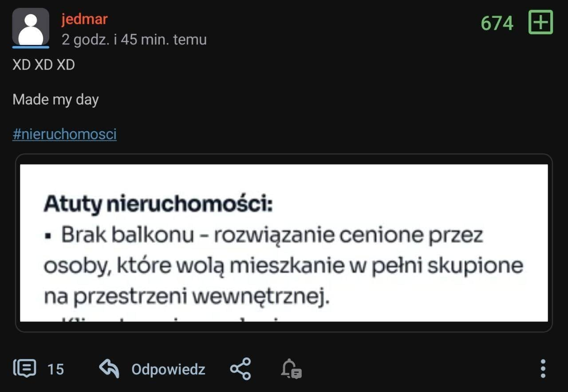Click the 'XD XD XD' post line
The height and width of the screenshot is (392, 568).
pos(43,65)
